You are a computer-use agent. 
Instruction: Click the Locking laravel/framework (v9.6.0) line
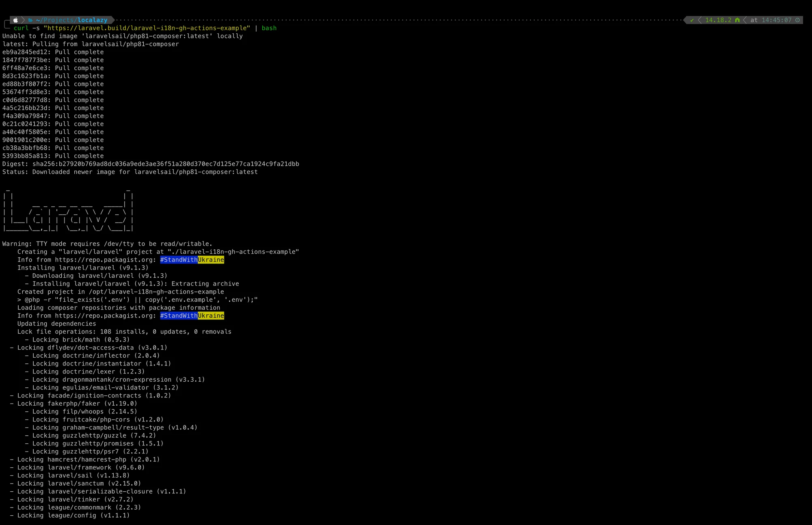(x=77, y=468)
